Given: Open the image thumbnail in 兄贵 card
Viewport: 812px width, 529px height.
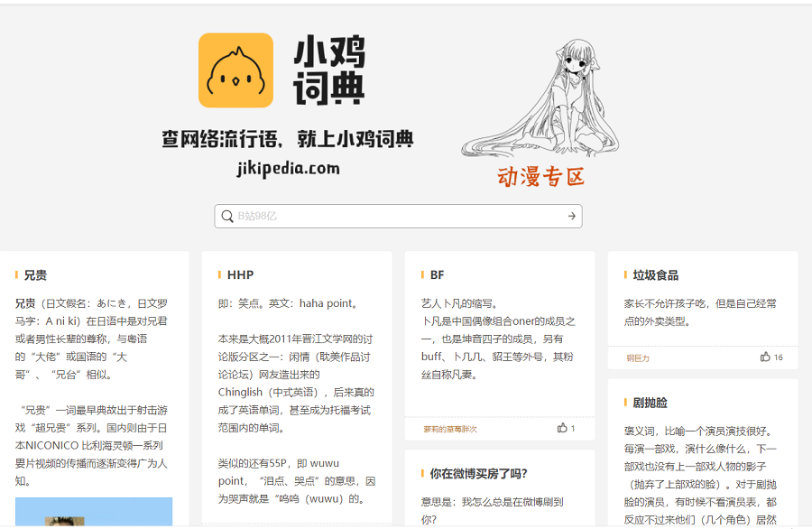Looking at the screenshot, I should tap(94, 513).
